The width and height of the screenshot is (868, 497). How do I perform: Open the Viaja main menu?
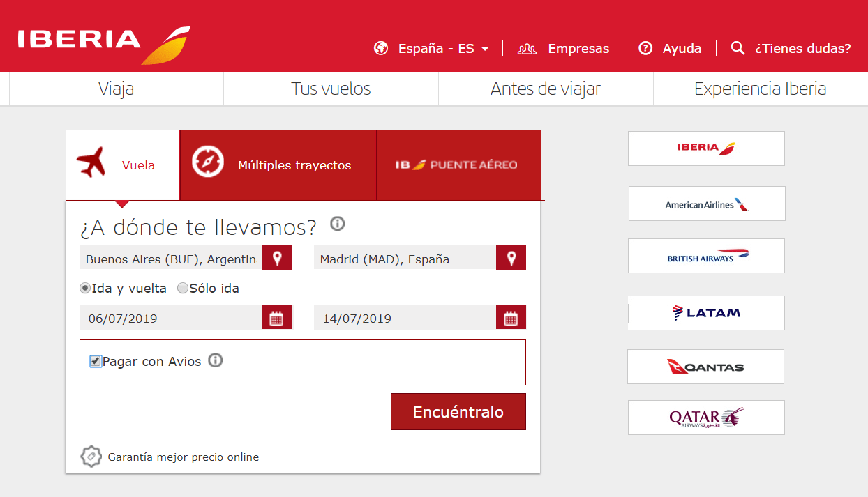pyautogui.click(x=116, y=89)
